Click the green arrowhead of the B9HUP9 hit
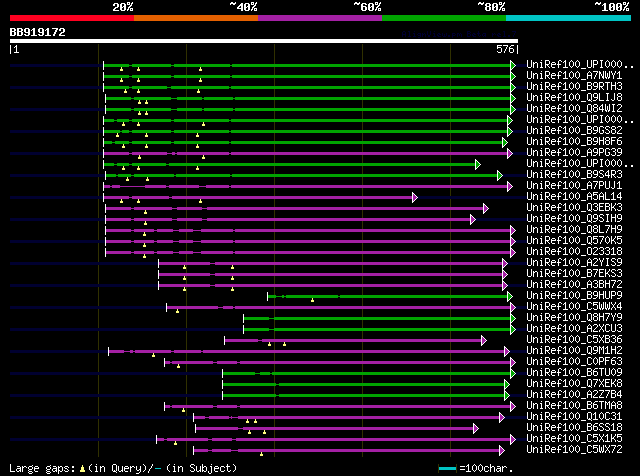This screenshot has width=640, height=476. (x=510, y=296)
